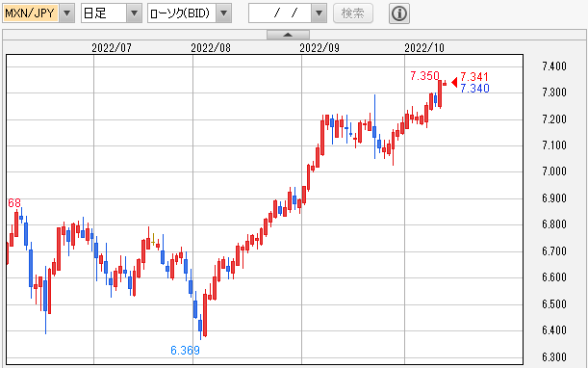Viewport: 588px width, 368px height.
Task: Click the 7.350 high price label
Action: coord(424,76)
